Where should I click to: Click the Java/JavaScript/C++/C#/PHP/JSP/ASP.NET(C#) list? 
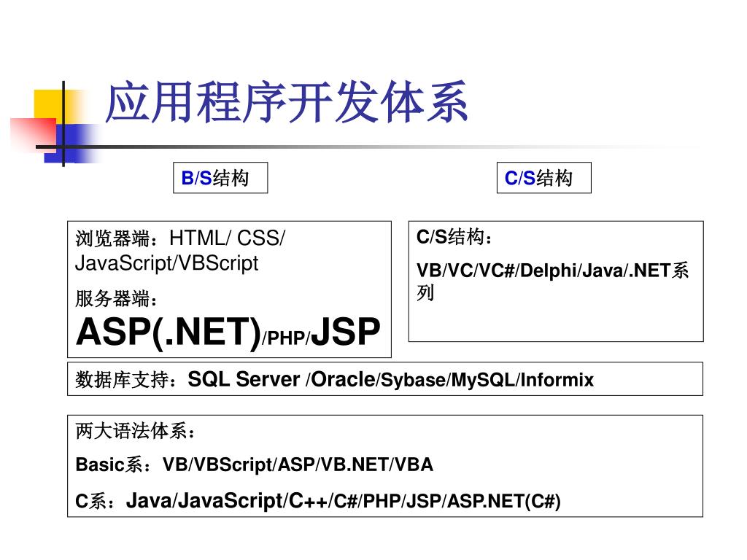point(343,501)
